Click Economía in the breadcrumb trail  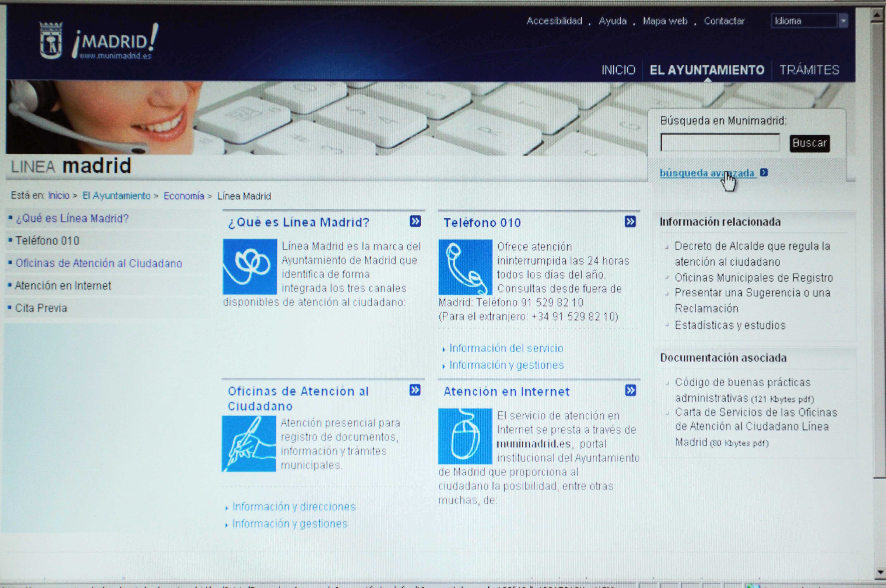(183, 196)
